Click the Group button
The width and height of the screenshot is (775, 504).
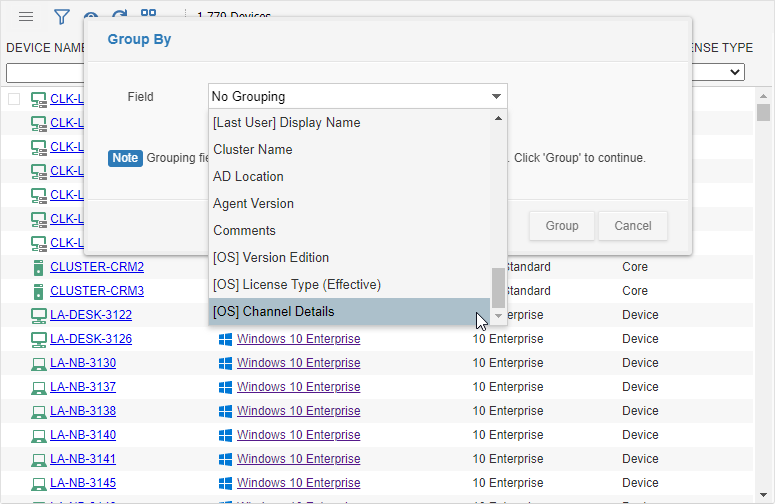(561, 226)
